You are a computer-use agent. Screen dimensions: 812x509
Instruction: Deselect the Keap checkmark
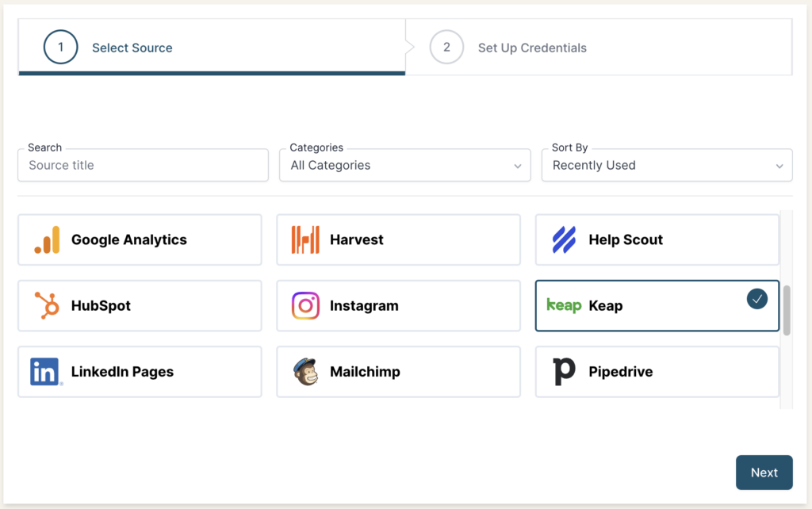click(757, 299)
